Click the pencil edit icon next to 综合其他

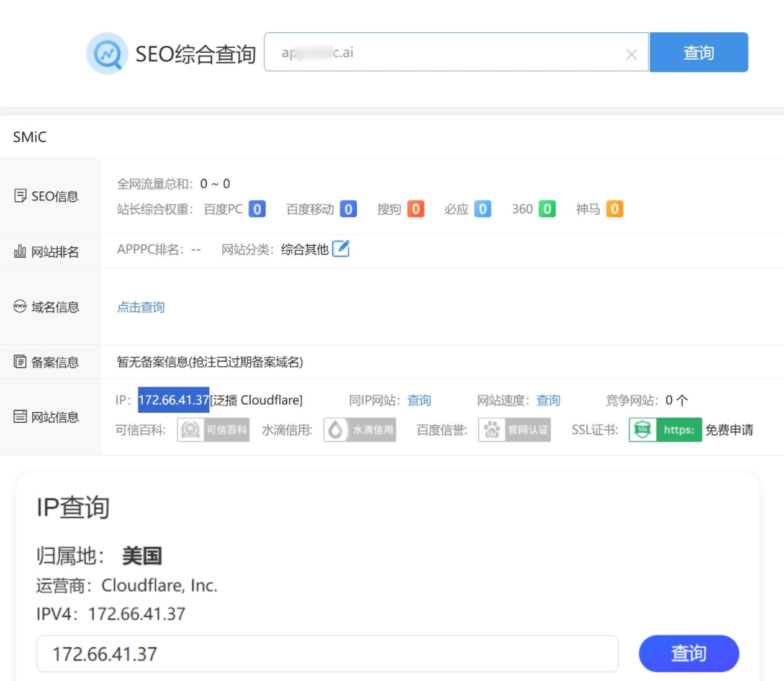[341, 249]
